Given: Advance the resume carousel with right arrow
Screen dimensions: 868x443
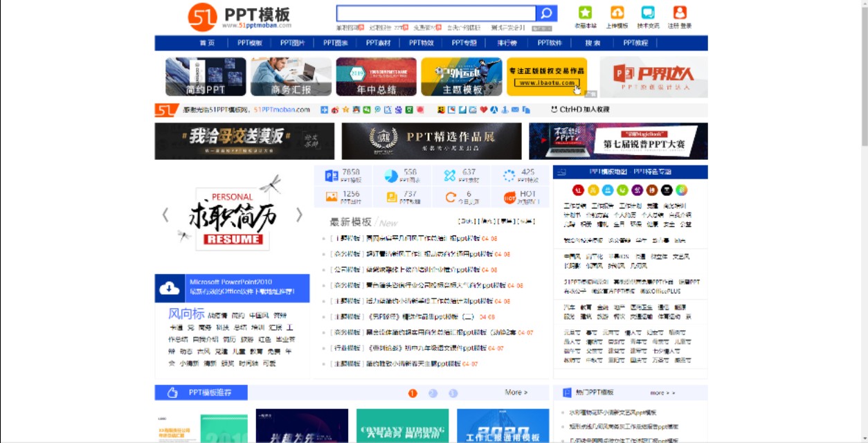Looking at the screenshot, I should (299, 215).
